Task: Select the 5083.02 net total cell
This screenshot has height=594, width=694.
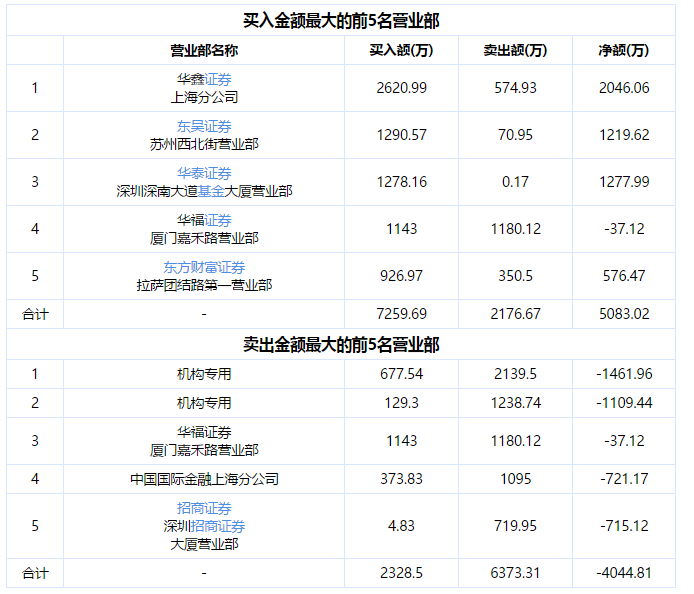Action: 623,314
